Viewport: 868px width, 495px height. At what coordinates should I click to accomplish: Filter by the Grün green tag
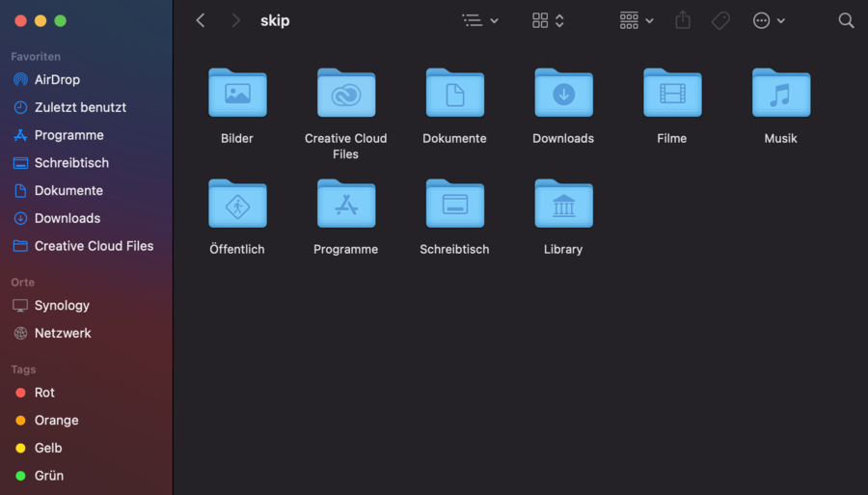click(x=48, y=476)
